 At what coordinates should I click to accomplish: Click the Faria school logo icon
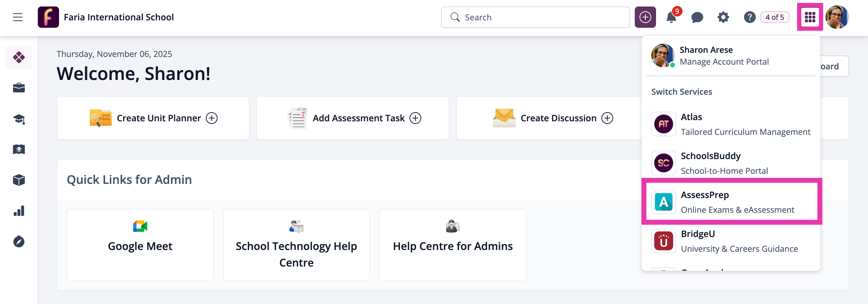[48, 17]
